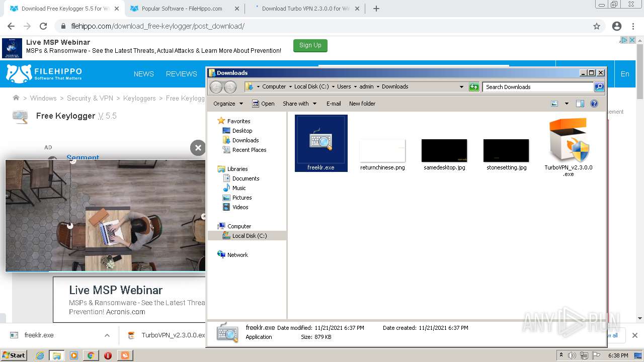
Task: Click the Windows Start button
Action: 14,355
